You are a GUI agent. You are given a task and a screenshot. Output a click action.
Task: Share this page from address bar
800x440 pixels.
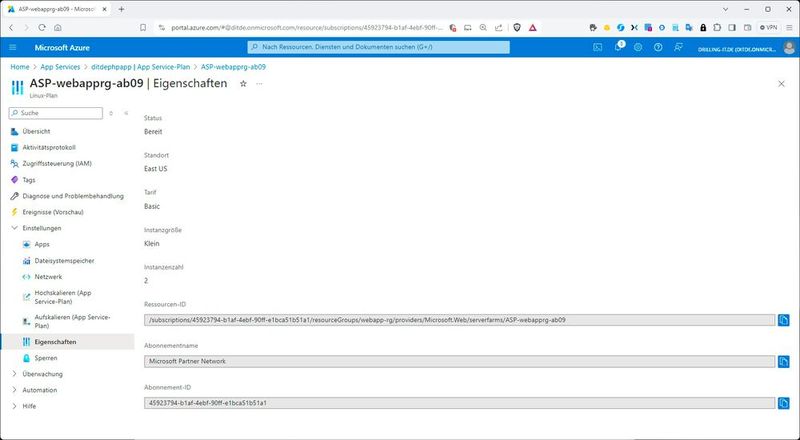(x=498, y=28)
